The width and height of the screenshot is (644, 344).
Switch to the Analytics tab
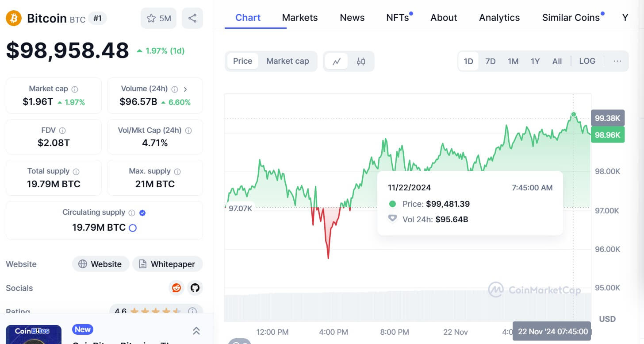499,18
